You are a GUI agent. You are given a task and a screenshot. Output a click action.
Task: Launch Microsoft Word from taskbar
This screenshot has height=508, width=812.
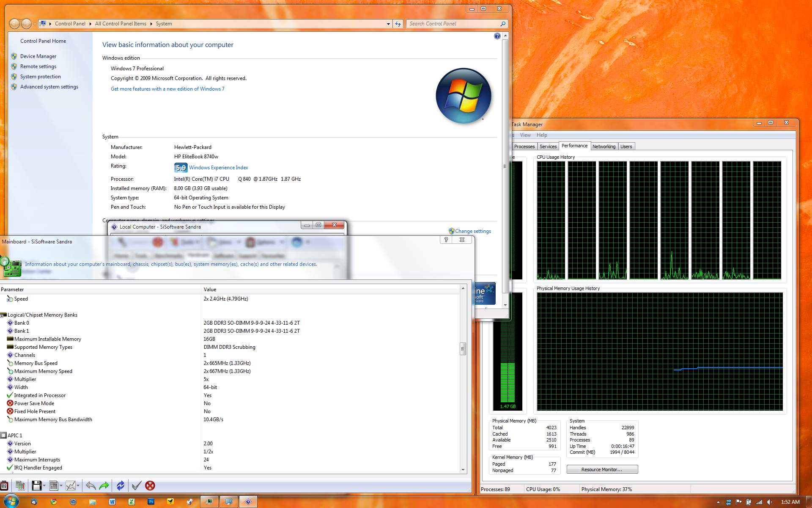[112, 502]
